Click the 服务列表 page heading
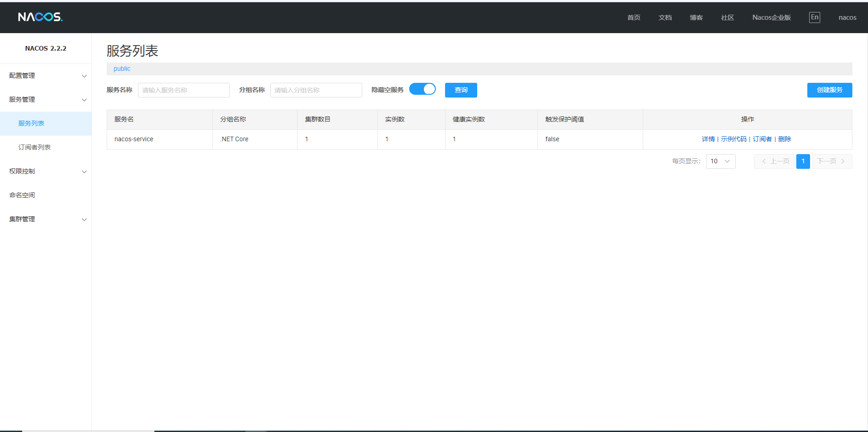 [132, 51]
